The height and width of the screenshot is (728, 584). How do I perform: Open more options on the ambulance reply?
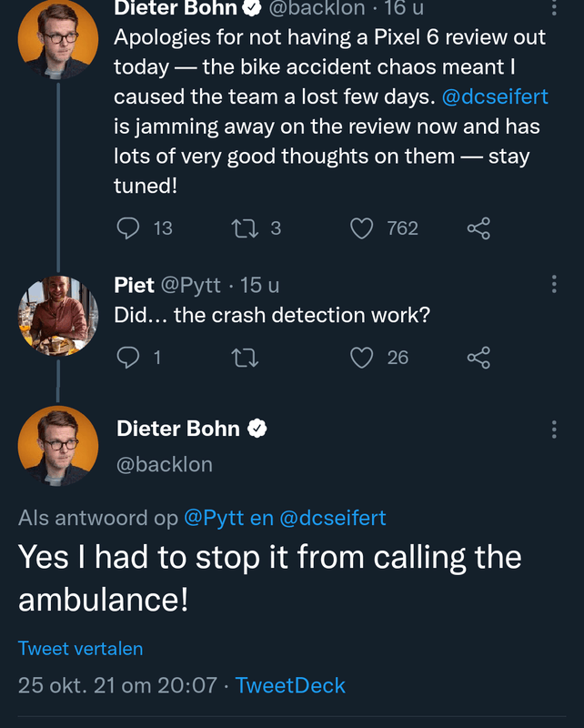[x=554, y=430]
